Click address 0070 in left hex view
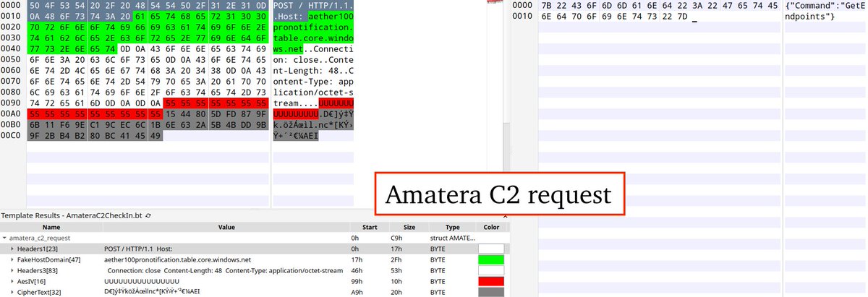868x297 pixels. pyautogui.click(x=11, y=81)
